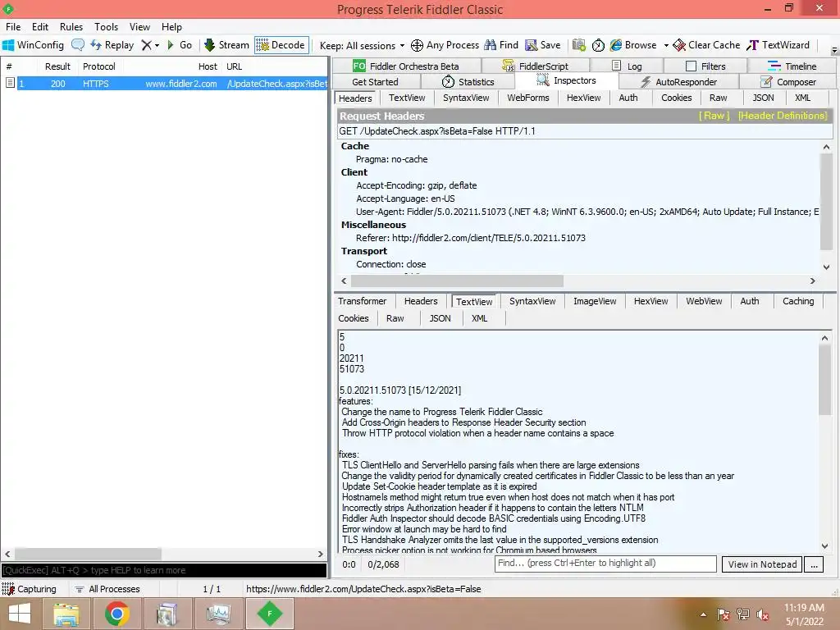Select response Transformer tab

[x=362, y=301]
